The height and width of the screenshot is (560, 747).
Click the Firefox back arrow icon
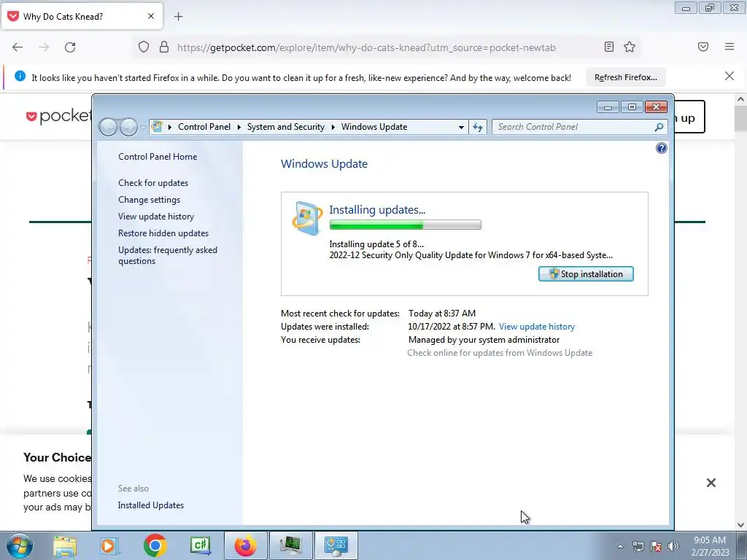(x=18, y=47)
